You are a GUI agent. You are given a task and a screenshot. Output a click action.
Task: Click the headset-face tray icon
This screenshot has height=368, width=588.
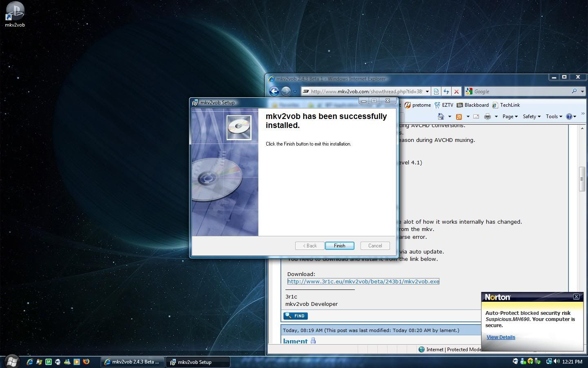tap(515, 361)
